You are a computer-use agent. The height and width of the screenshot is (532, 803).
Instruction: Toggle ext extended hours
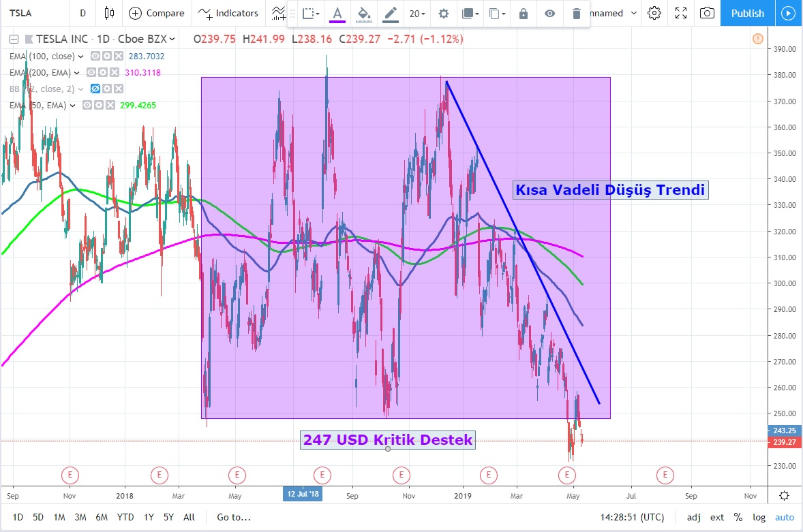pos(717,517)
